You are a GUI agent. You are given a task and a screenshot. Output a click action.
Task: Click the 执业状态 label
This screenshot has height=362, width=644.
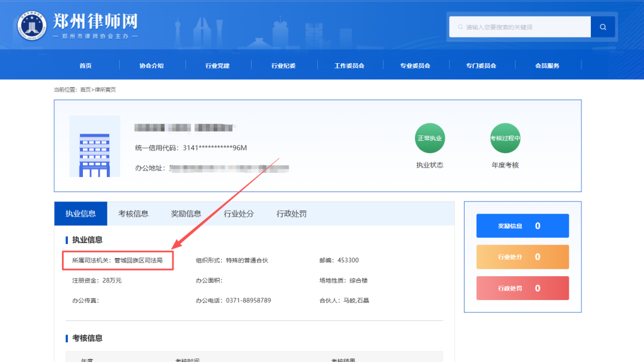pos(429,165)
